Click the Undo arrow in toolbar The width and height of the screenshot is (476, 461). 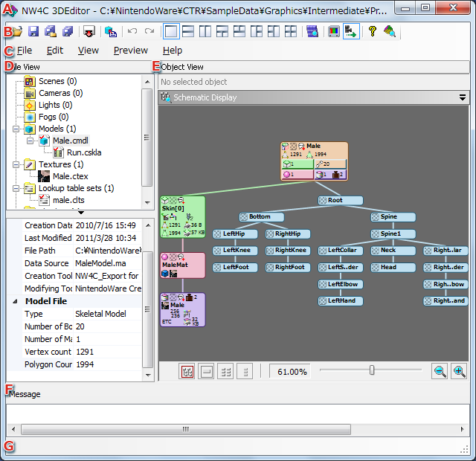click(x=132, y=31)
